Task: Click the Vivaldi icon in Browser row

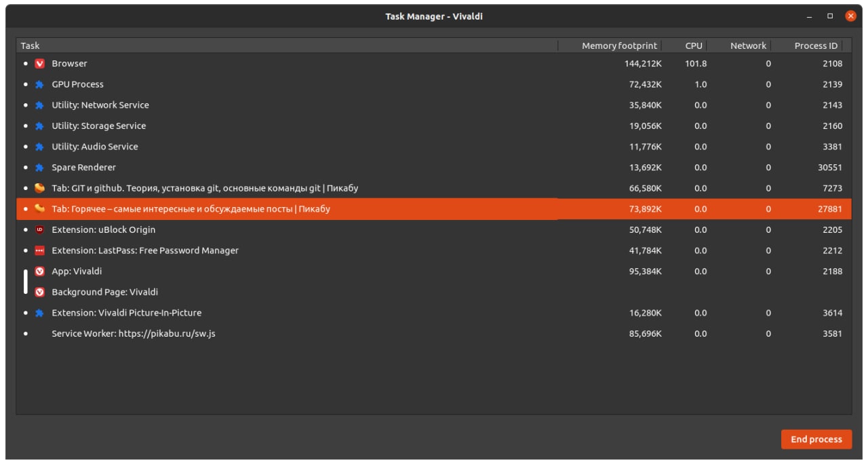Action: 39,64
